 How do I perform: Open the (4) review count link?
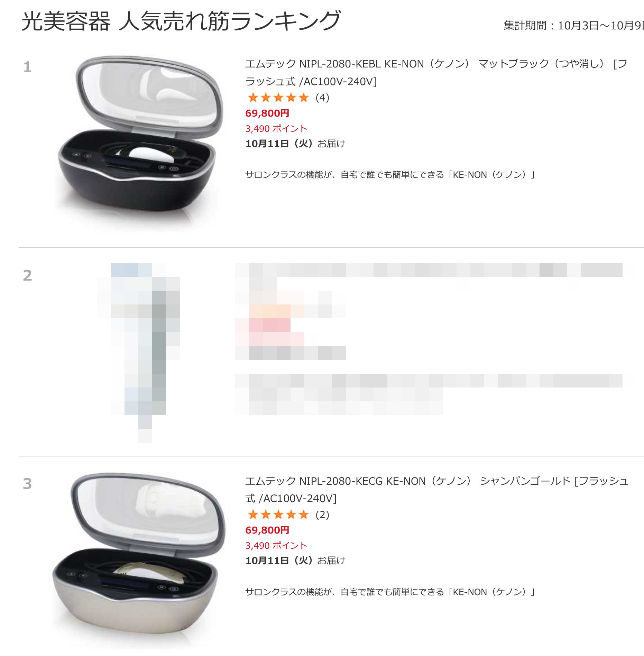pyautogui.click(x=322, y=98)
